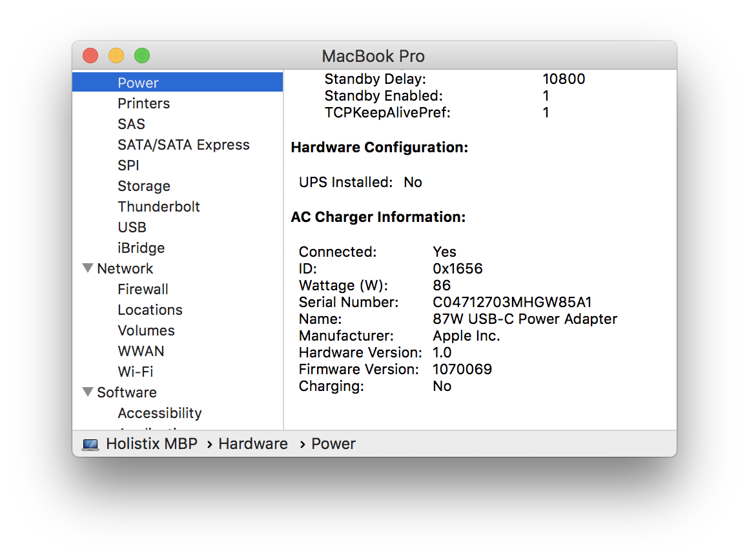The image size is (749, 560).
Task: Select Accessibility under Software
Action: (159, 413)
